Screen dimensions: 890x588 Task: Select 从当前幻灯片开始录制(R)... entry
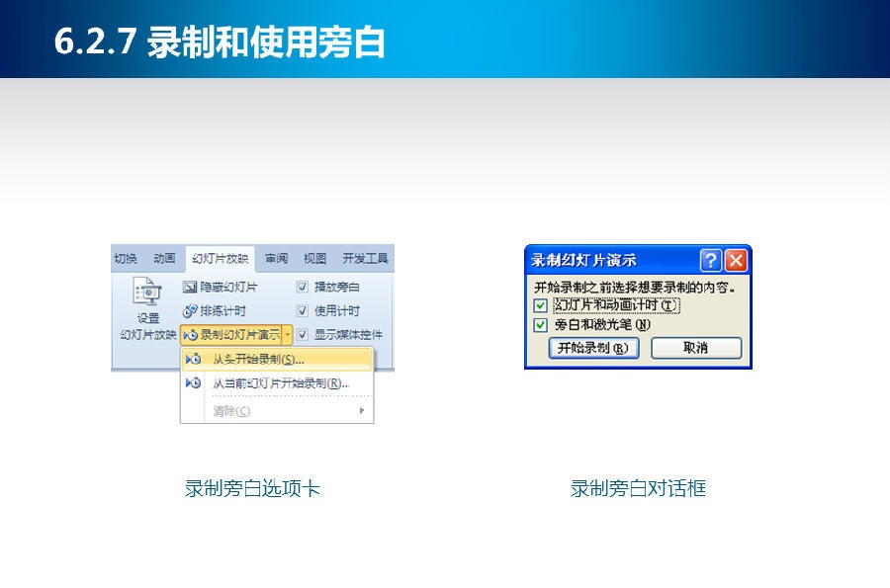pyautogui.click(x=277, y=383)
